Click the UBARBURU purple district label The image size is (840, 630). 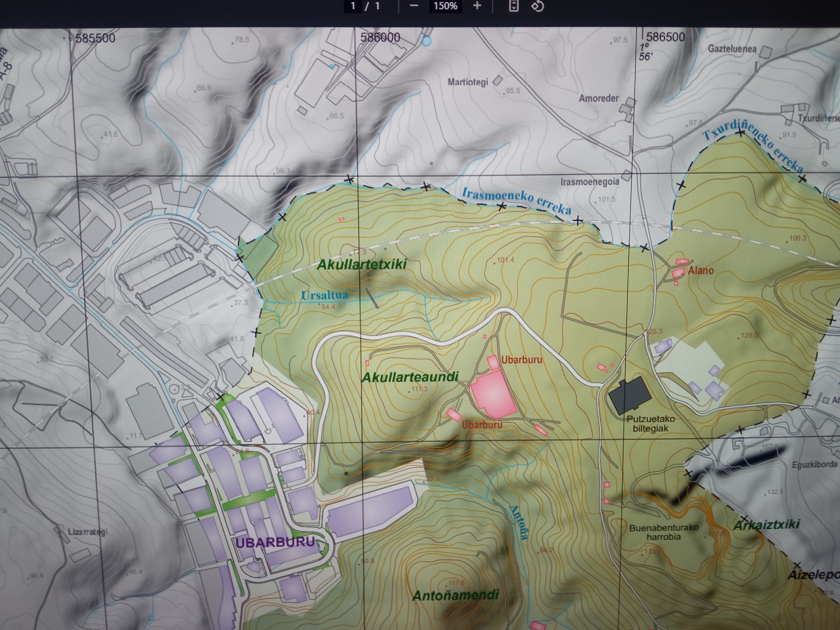[275, 542]
